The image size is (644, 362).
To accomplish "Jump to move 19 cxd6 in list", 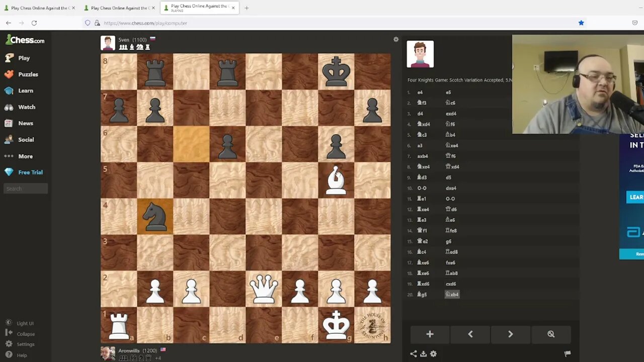I will (x=451, y=284).
